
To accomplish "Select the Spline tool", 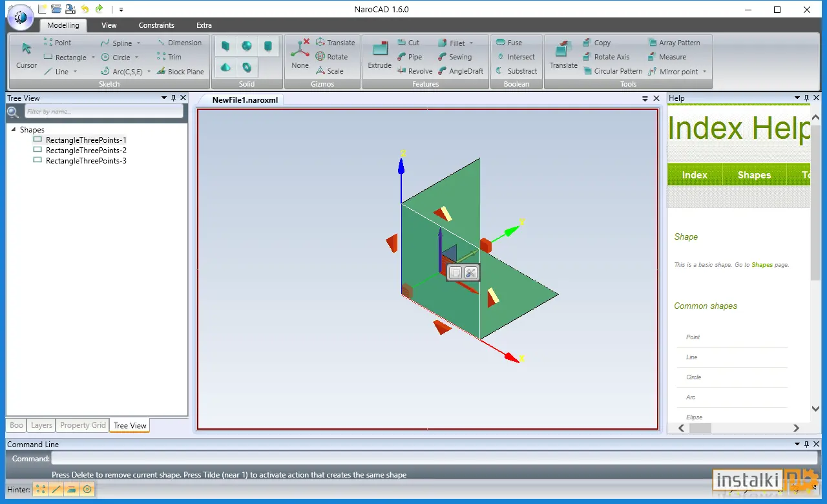I will point(116,43).
